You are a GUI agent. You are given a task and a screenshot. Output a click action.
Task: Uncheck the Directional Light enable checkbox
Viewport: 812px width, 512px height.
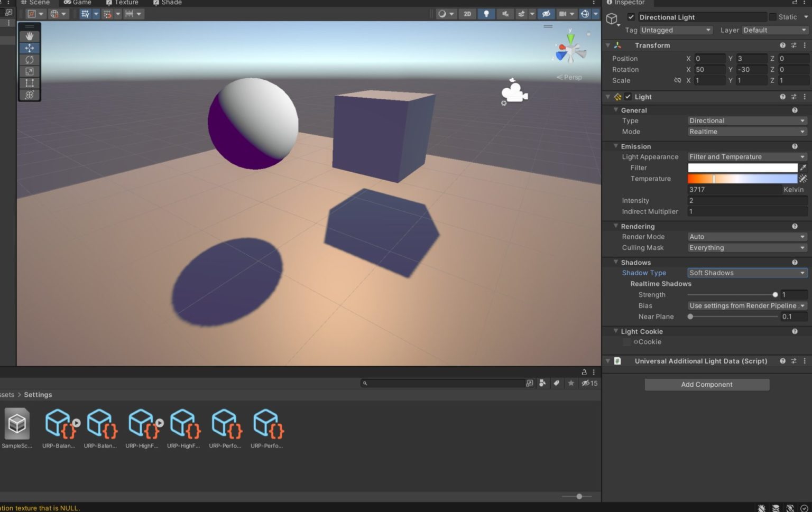pyautogui.click(x=631, y=16)
